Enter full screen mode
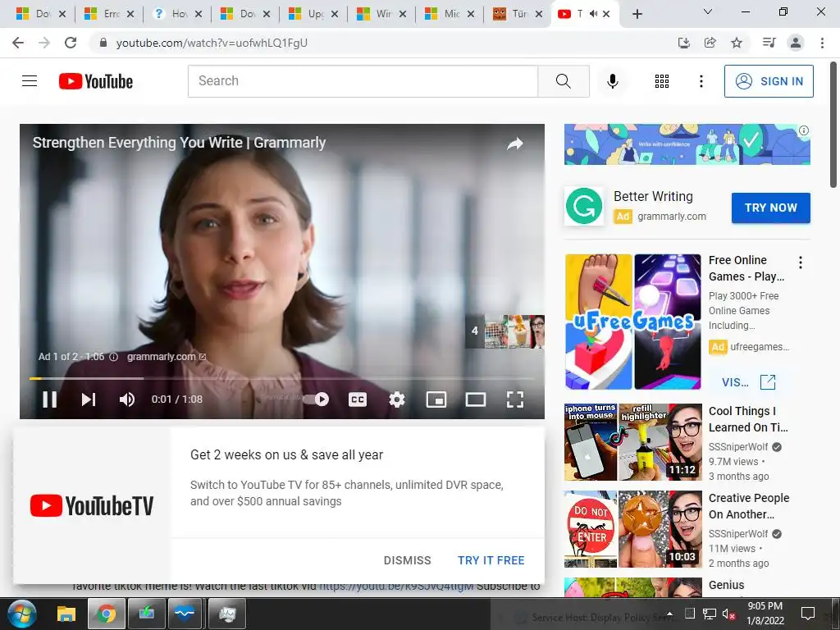The width and height of the screenshot is (840, 630). point(515,399)
